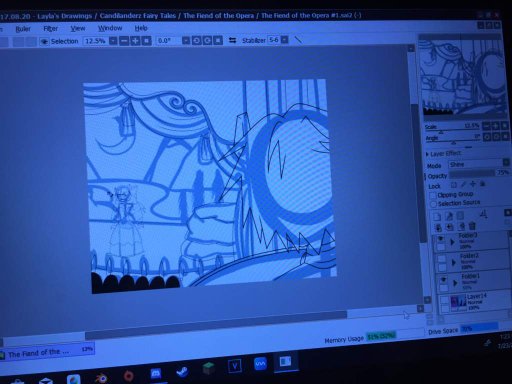Click the zoom out minus icon in toolbar
Viewport: 512px width, 384px height.
point(124,41)
